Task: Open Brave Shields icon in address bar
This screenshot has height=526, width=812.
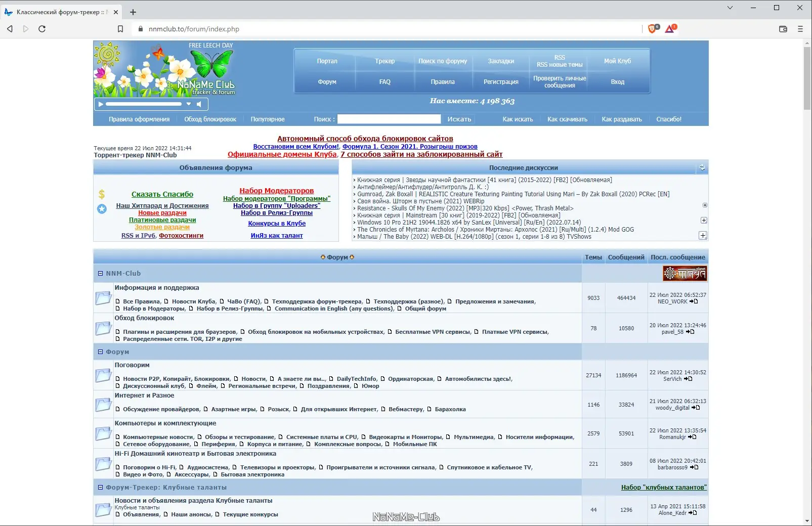Action: (653, 29)
